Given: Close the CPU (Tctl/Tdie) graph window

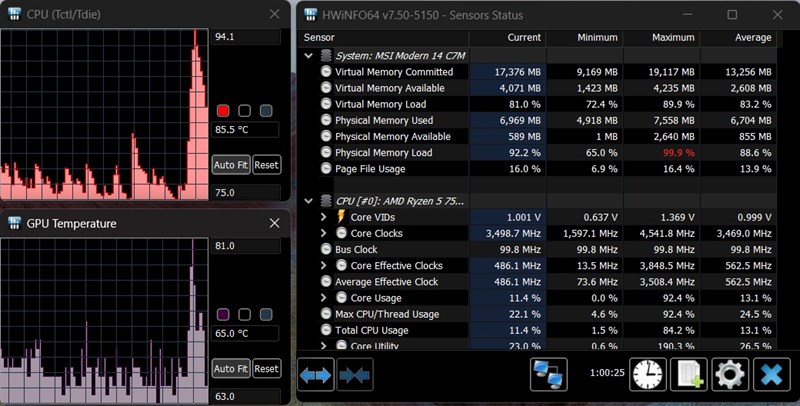Looking at the screenshot, I should coord(274,14).
